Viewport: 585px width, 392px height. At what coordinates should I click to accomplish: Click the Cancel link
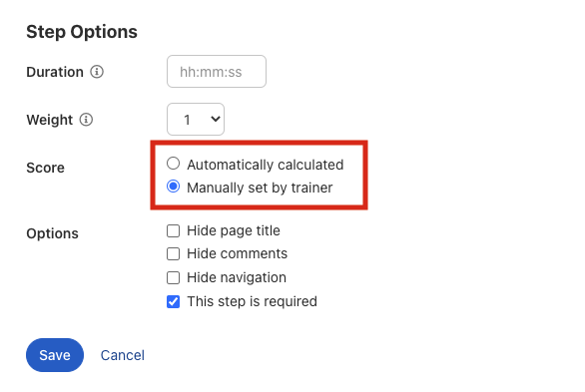(x=123, y=355)
